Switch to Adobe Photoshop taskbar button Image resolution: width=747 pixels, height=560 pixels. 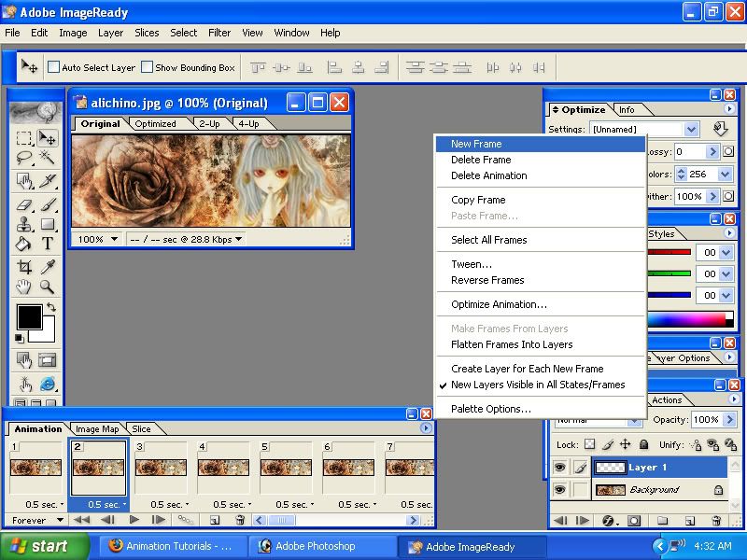323,546
